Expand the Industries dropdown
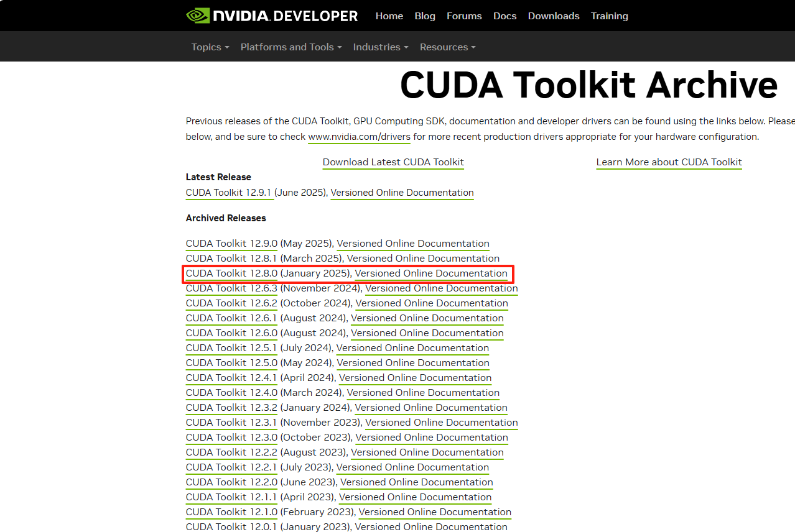 coord(381,47)
